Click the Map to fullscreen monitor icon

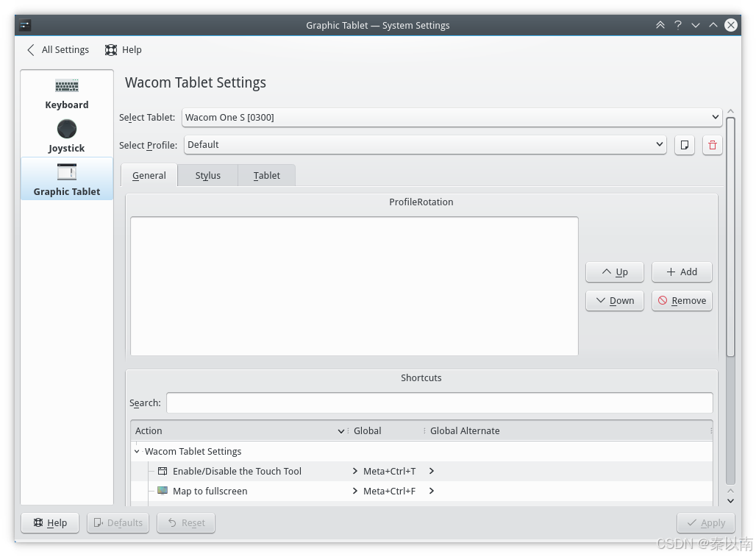[x=163, y=491]
